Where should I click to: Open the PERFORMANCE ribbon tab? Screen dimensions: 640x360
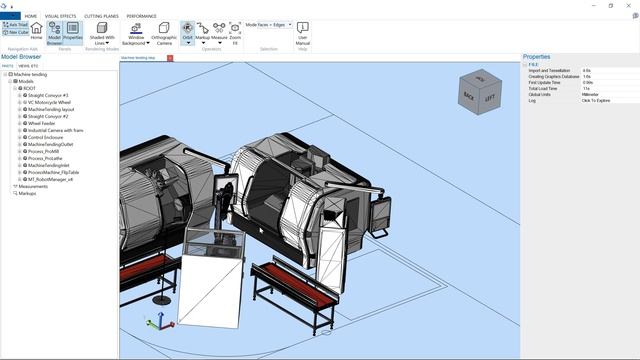[x=141, y=16]
